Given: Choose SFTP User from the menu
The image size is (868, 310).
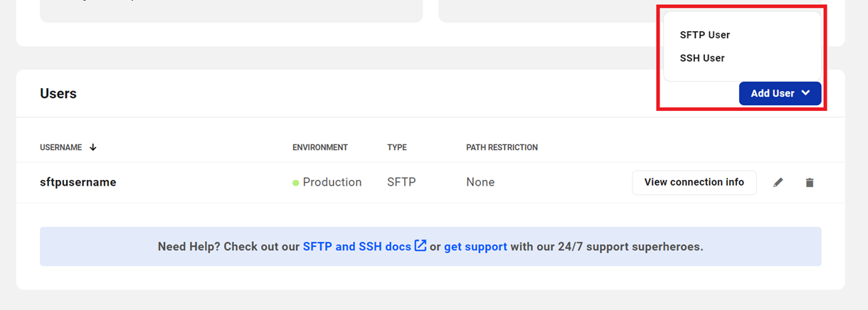Looking at the screenshot, I should (x=705, y=35).
